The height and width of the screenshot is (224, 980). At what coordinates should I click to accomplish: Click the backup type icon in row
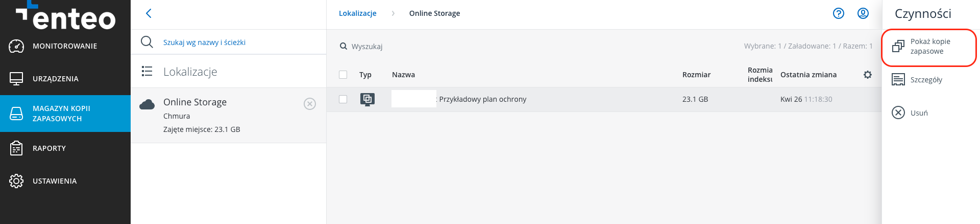pyautogui.click(x=367, y=99)
